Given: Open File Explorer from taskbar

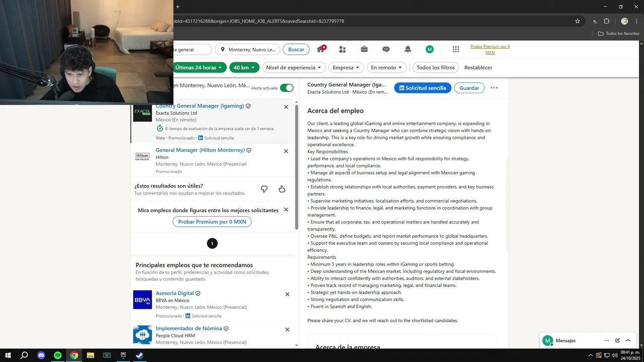Looking at the screenshot, I should point(91,355).
